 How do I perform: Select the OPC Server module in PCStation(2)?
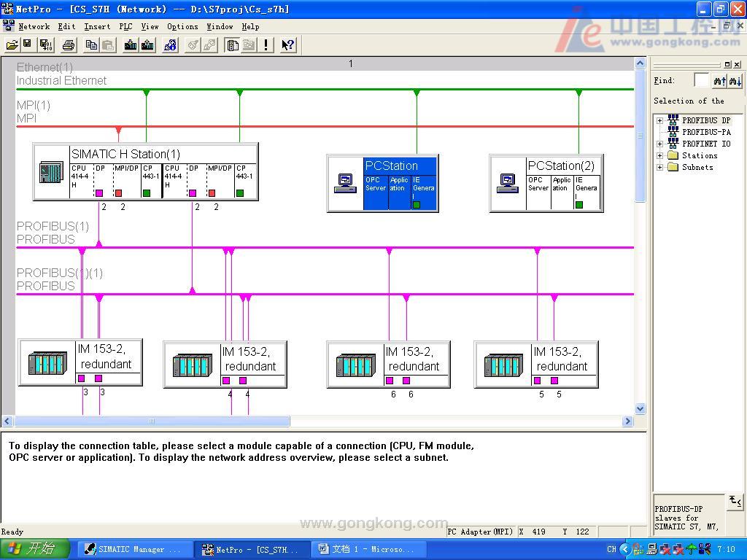538,191
